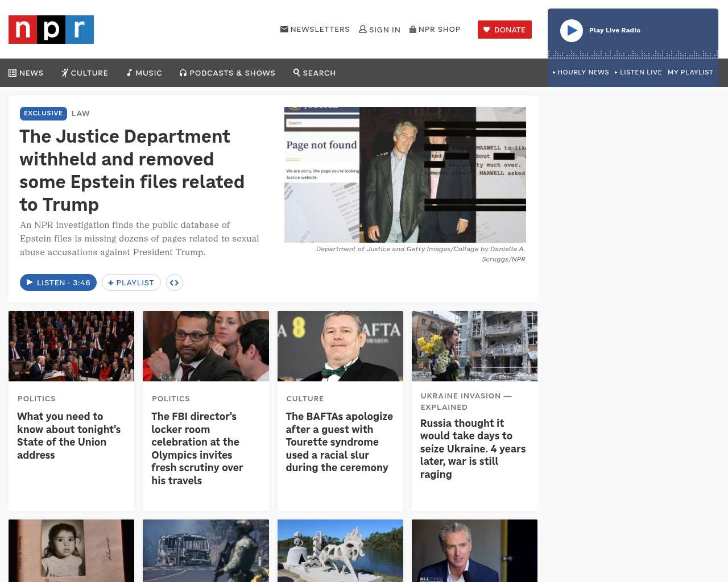Expand the News menu
This screenshot has width=728, height=582.
[26, 73]
